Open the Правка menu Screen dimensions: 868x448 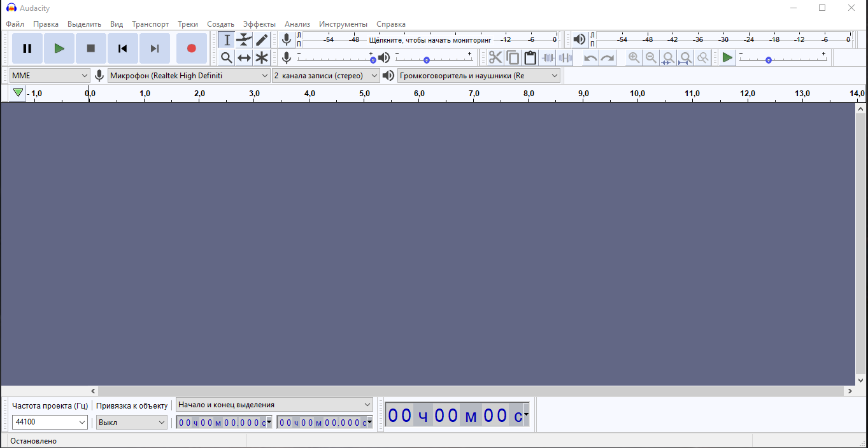pyautogui.click(x=46, y=24)
